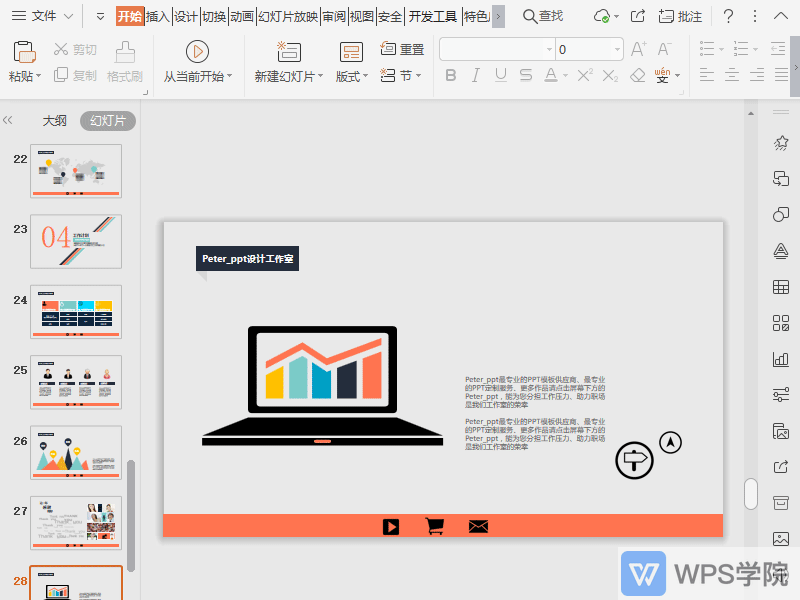The width and height of the screenshot is (800, 600).
Task: Start slideshow from current slide icon
Action: tap(197, 52)
